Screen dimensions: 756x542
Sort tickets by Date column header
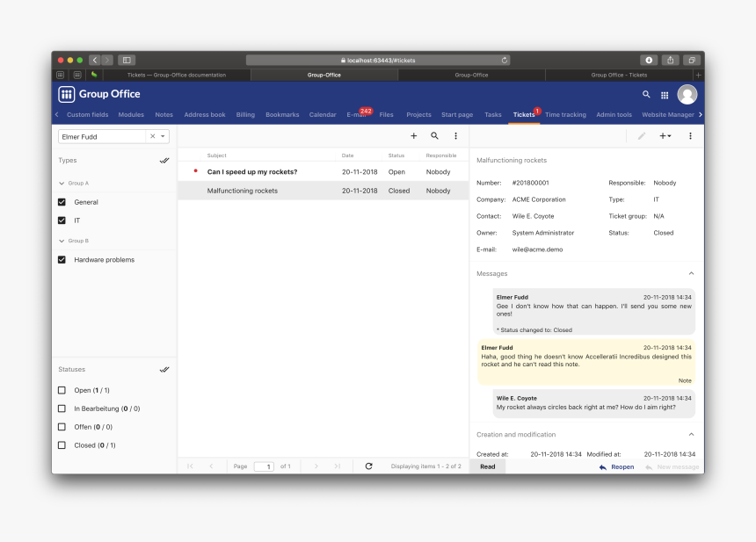coord(347,155)
